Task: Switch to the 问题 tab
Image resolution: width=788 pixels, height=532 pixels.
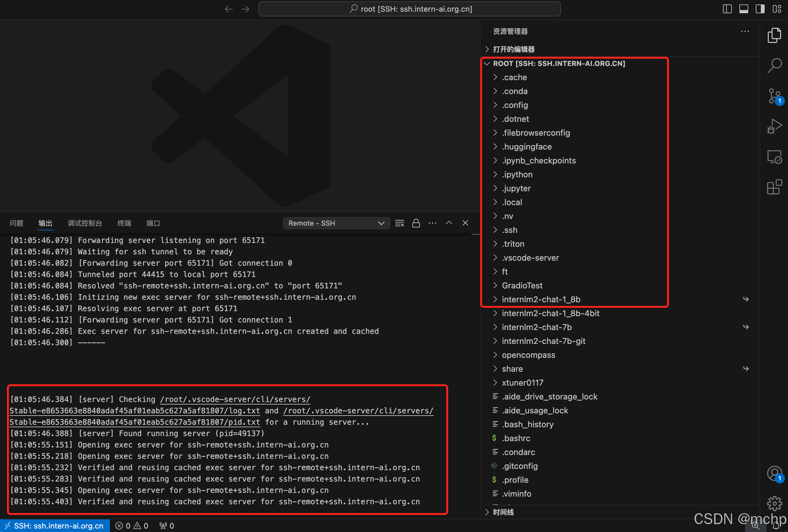Action: click(16, 223)
